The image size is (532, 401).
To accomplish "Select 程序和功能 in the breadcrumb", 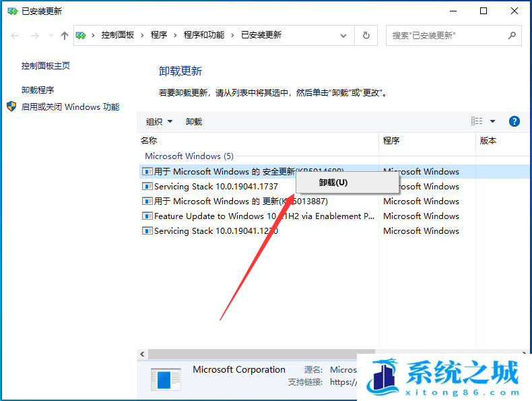I will (x=204, y=35).
